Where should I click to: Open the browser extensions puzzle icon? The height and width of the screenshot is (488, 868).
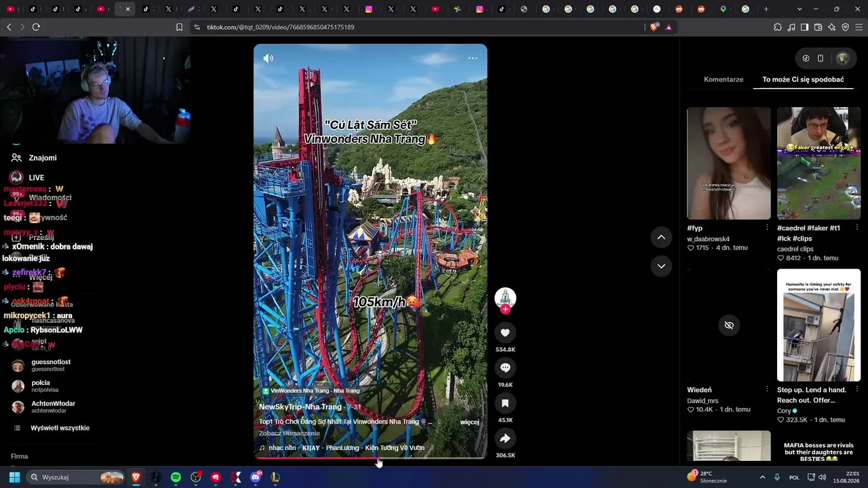778,27
